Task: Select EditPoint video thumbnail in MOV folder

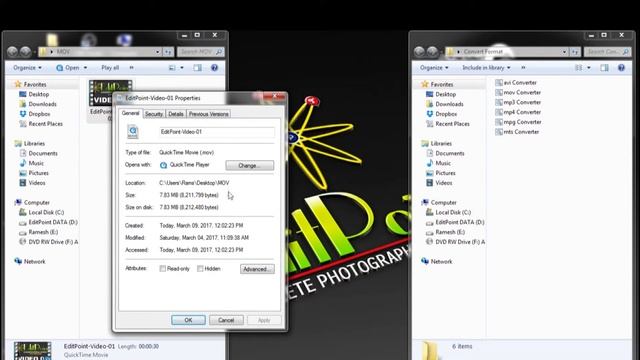Action: click(x=111, y=93)
